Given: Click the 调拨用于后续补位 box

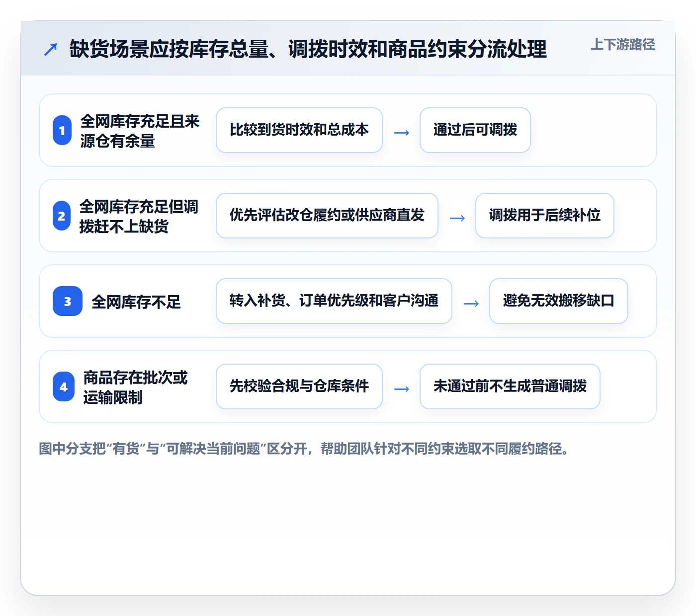Looking at the screenshot, I should 545,216.
